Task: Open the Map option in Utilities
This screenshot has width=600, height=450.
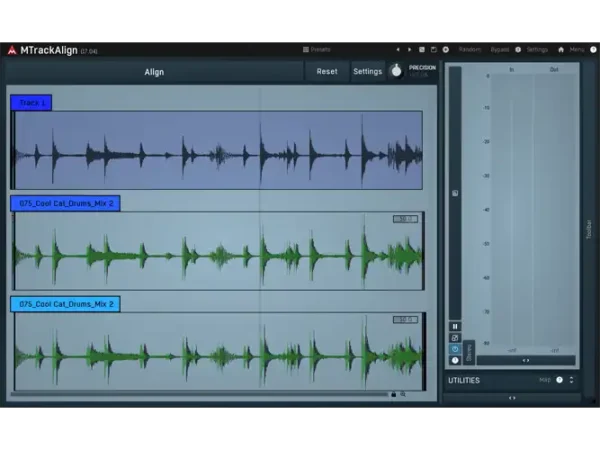Action: click(x=545, y=380)
